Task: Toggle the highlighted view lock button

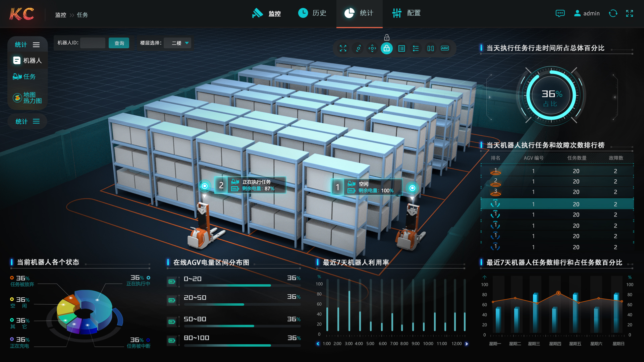Action: tap(386, 48)
